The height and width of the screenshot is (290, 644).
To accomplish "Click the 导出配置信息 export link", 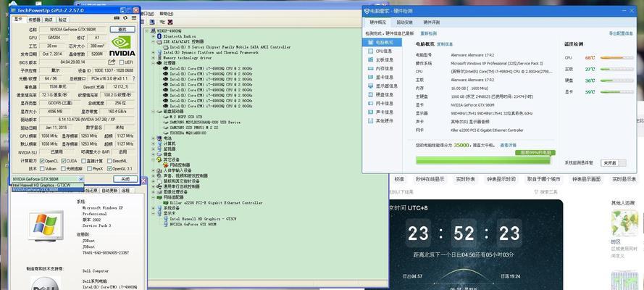I will (621, 33).
